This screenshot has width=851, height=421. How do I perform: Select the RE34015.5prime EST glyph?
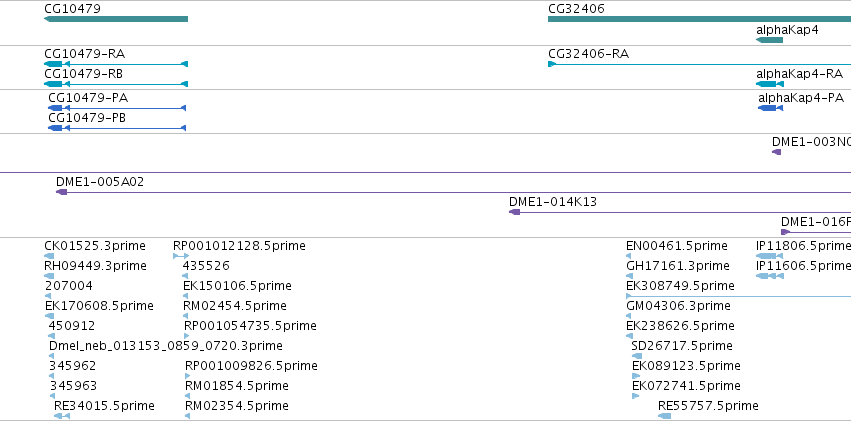tap(62, 416)
